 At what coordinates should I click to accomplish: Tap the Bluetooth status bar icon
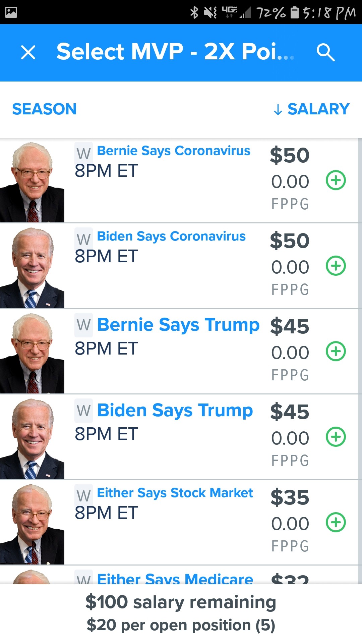pyautogui.click(x=194, y=12)
